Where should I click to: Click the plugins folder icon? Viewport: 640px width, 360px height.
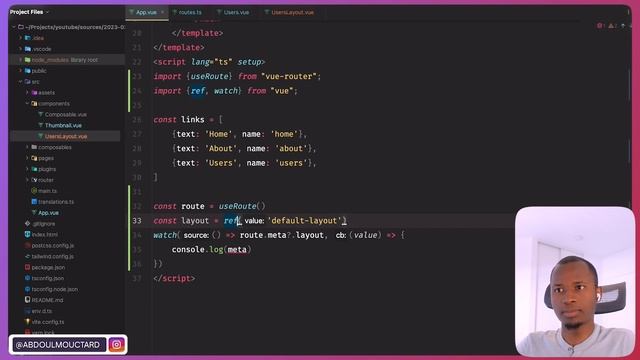pyautogui.click(x=34, y=169)
